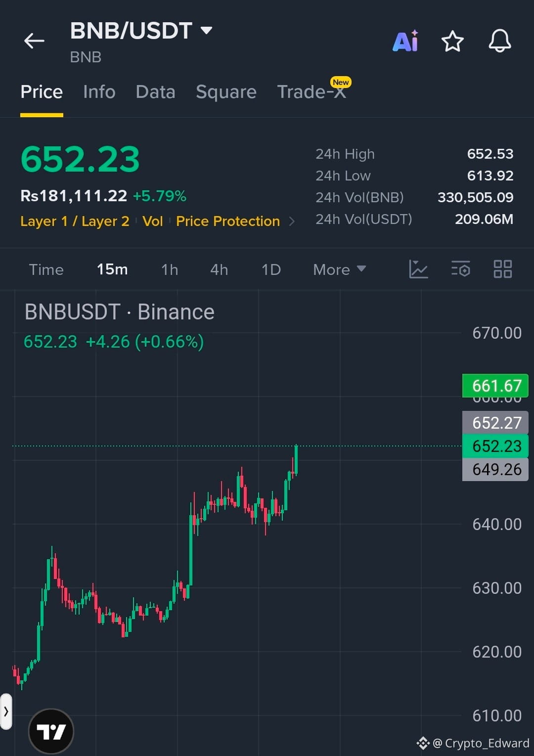The height and width of the screenshot is (756, 534).
Task: Tap the Vol tag link
Action: click(152, 221)
